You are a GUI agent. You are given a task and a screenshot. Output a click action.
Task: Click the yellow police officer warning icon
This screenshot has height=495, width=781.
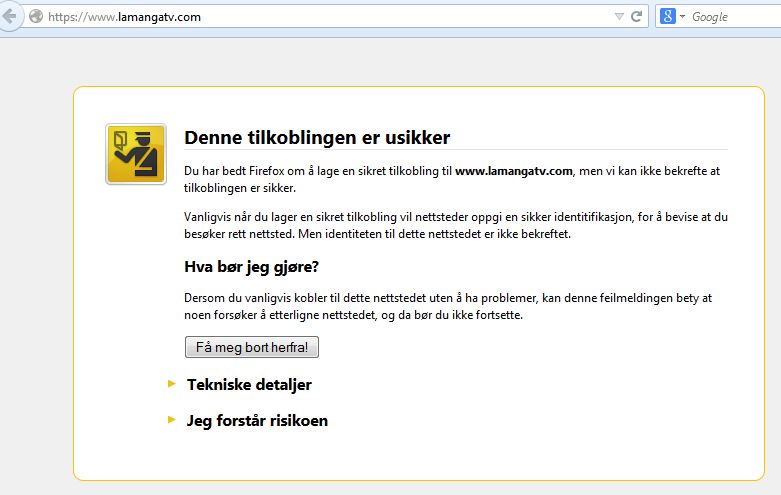(x=136, y=154)
